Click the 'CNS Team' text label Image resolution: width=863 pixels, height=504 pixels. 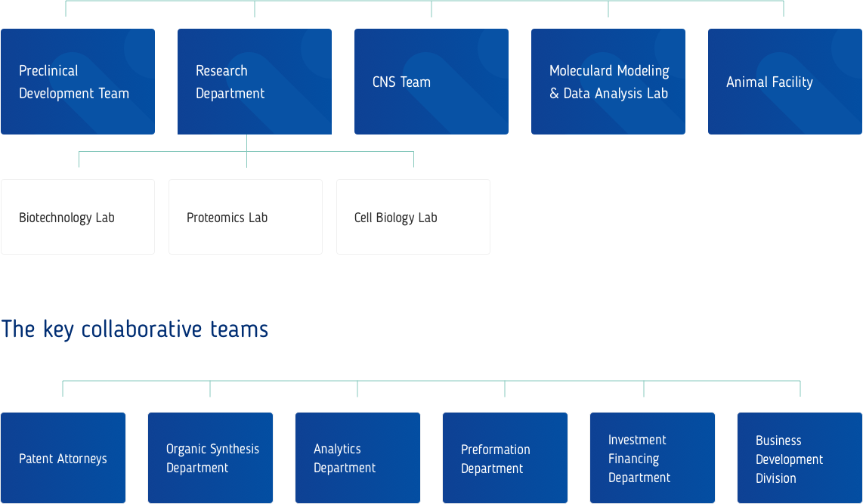[401, 82]
